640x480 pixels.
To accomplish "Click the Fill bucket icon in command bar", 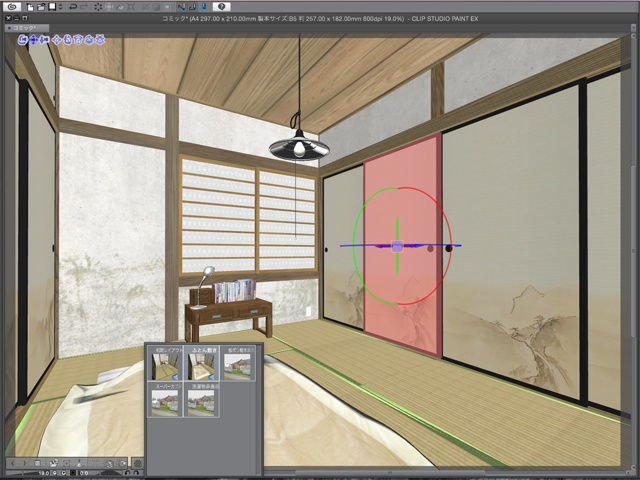I will pyautogui.click(x=120, y=7).
